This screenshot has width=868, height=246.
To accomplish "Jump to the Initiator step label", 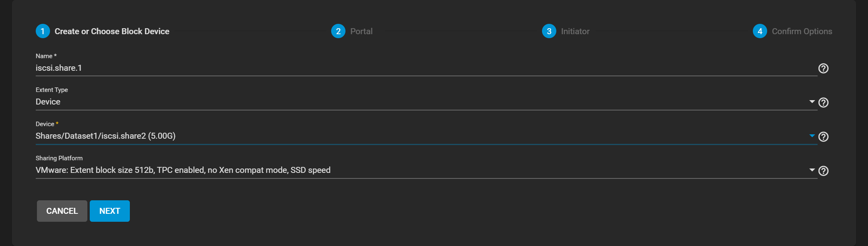I will [575, 31].
